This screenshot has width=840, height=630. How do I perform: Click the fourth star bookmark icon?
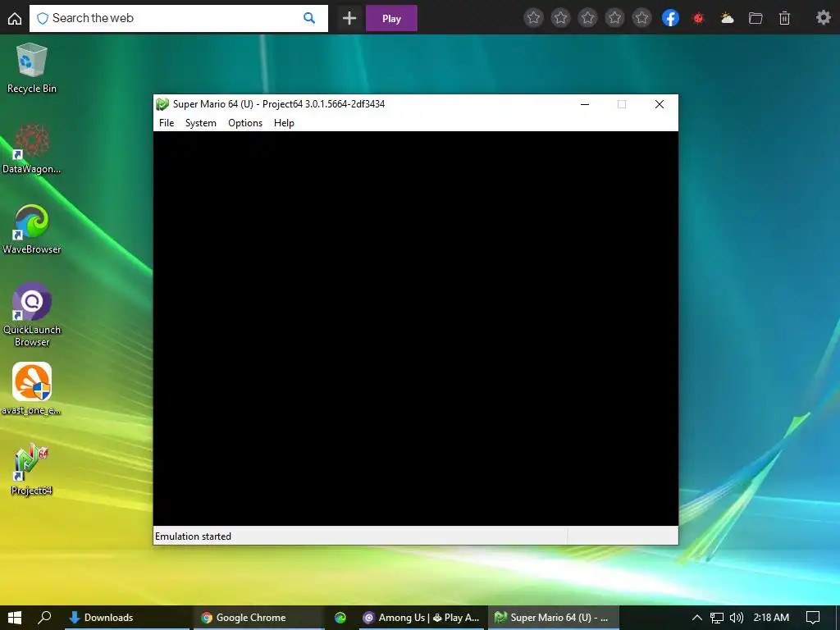(x=614, y=18)
